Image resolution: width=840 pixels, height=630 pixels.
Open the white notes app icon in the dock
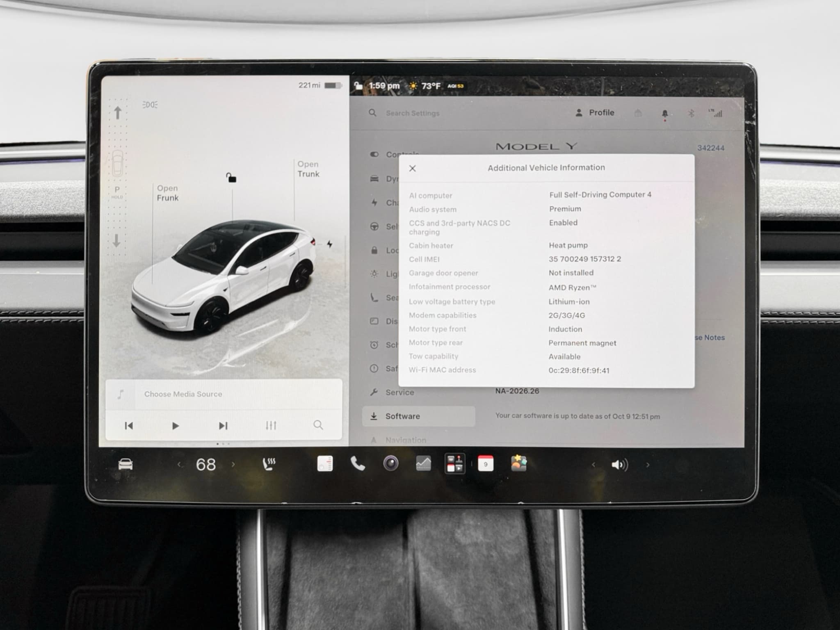[x=325, y=463]
